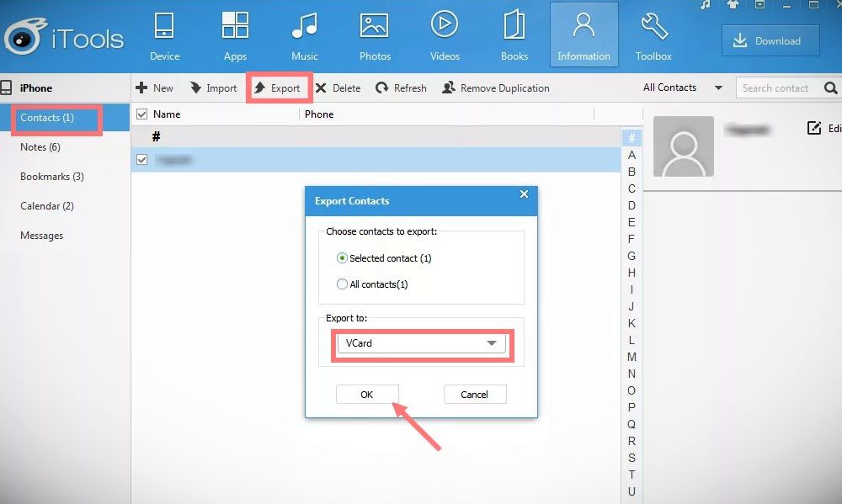
Task: Open the Photos tab
Action: pyautogui.click(x=375, y=36)
